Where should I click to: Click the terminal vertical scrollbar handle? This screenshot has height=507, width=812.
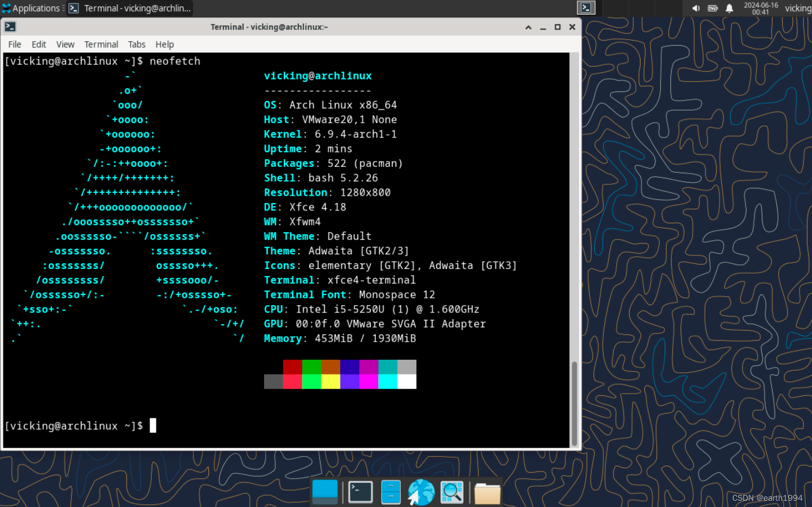[574, 403]
